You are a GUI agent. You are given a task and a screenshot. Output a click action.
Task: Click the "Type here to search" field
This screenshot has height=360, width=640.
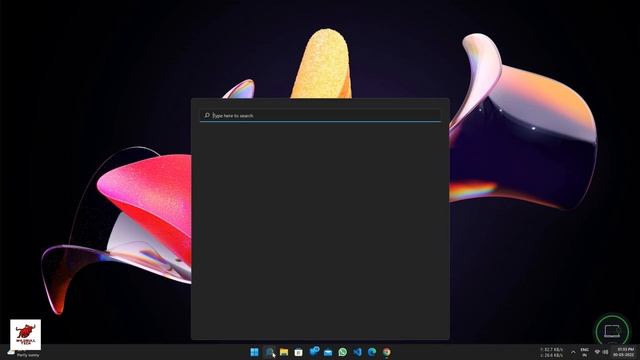pyautogui.click(x=320, y=116)
